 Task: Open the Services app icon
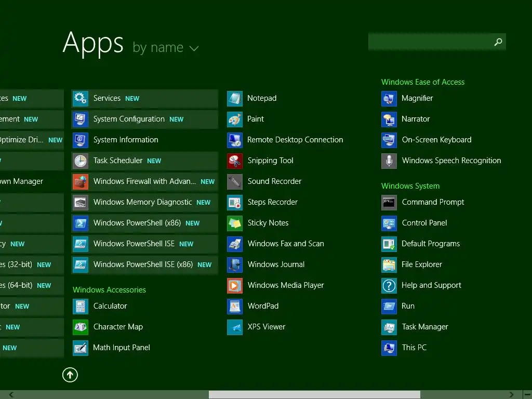click(81, 98)
